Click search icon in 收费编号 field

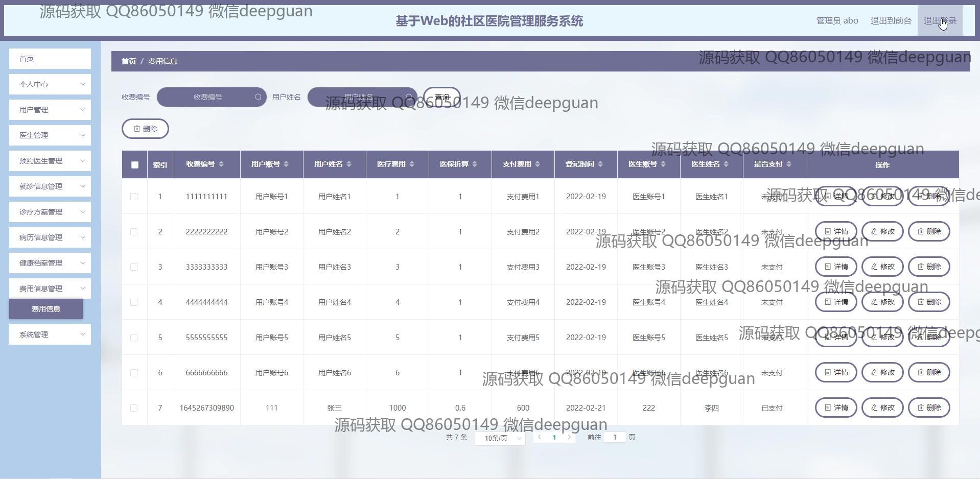click(x=258, y=97)
